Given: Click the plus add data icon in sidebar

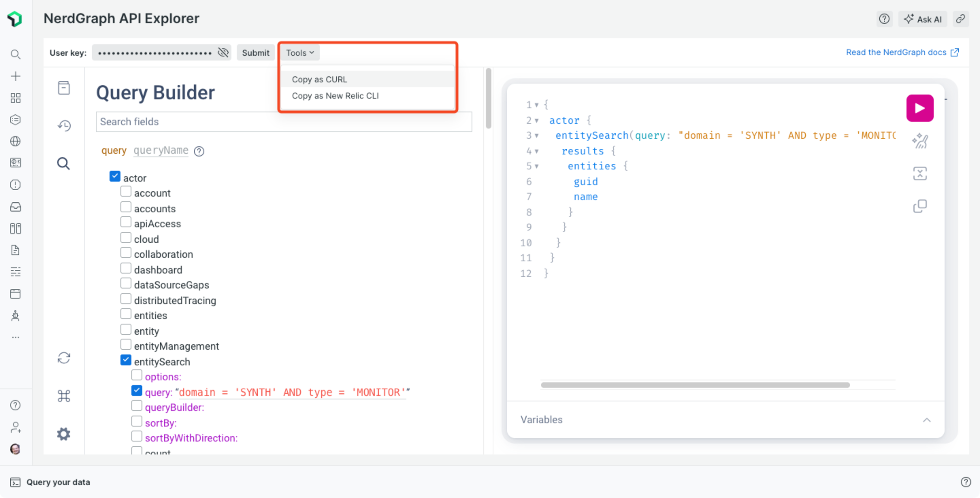Looking at the screenshot, I should click(x=15, y=76).
